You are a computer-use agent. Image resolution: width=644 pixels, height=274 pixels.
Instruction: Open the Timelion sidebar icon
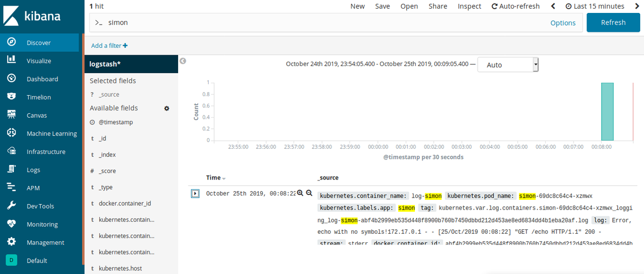pos(11,97)
